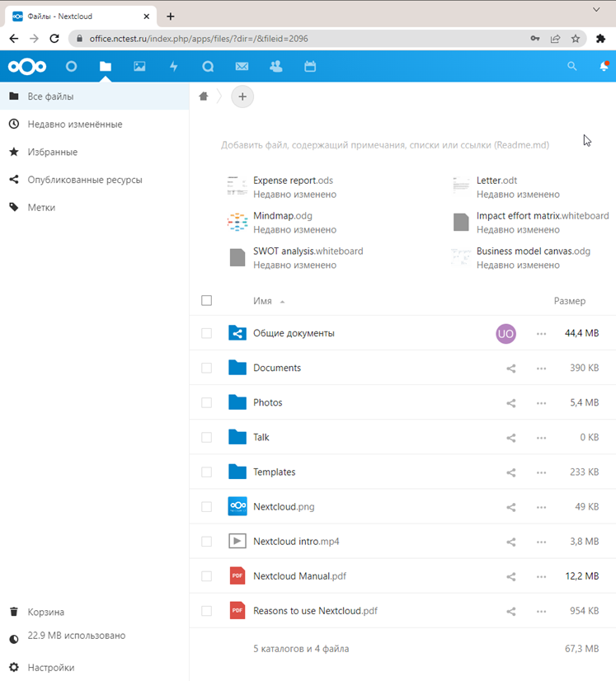The width and height of the screenshot is (616, 681).
Task: Open Опубликованные ресурсы in sidebar
Action: click(94, 180)
